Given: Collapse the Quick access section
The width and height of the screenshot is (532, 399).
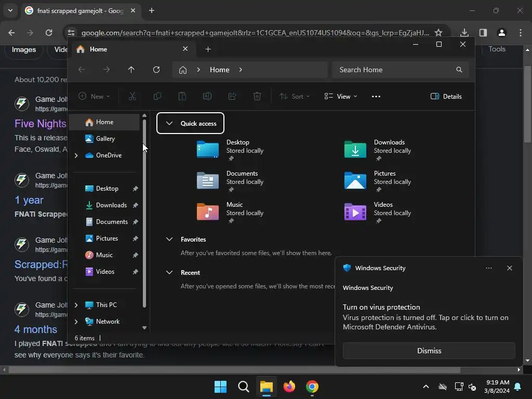Looking at the screenshot, I should (169, 123).
